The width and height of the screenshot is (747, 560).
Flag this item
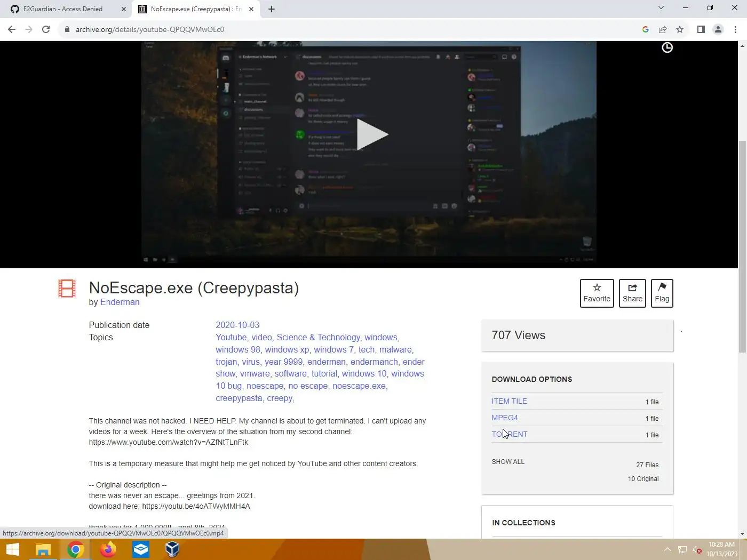pos(662,293)
